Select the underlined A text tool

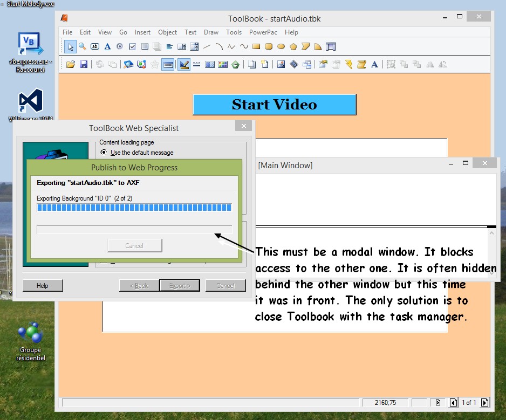click(x=107, y=47)
